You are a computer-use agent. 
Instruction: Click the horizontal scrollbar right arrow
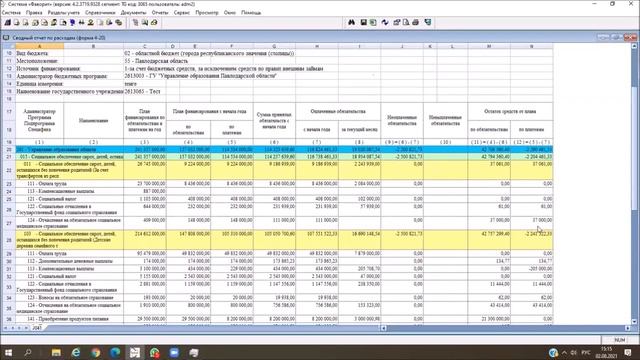click(628, 328)
